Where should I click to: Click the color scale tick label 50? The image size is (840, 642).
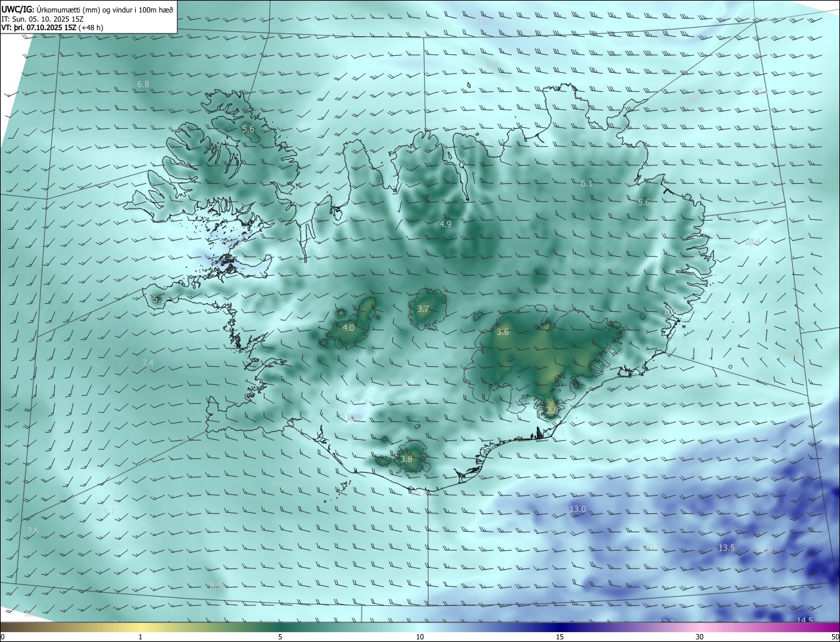(835, 637)
